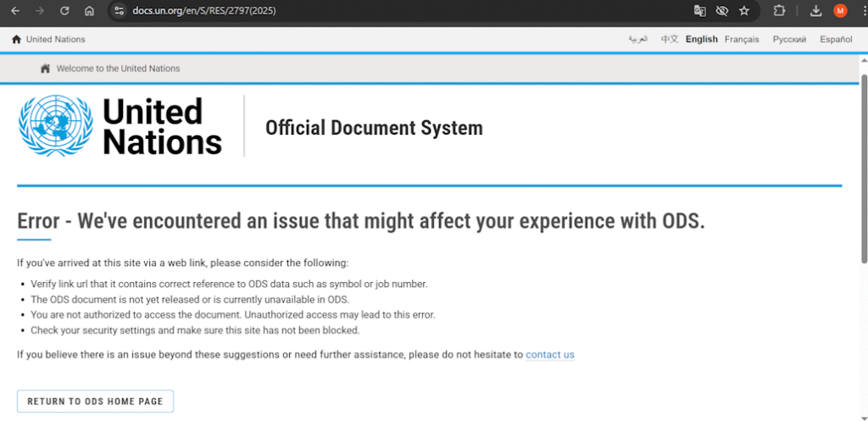868x421 pixels.
Task: Switch language to Español
Action: click(x=836, y=39)
